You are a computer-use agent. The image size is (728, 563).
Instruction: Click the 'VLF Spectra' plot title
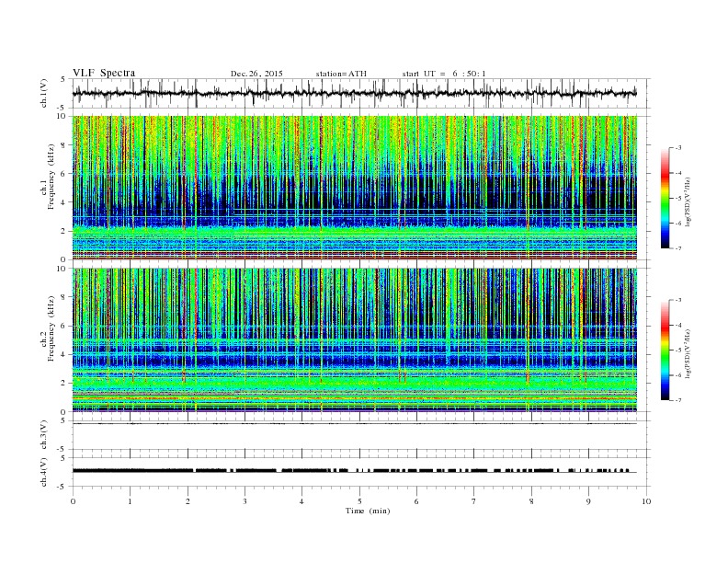click(x=104, y=73)
